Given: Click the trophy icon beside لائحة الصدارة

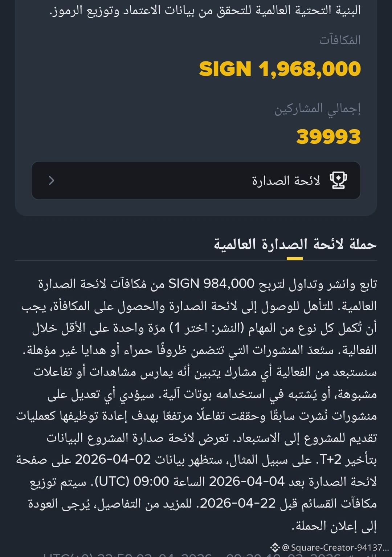Looking at the screenshot, I should [338, 180].
